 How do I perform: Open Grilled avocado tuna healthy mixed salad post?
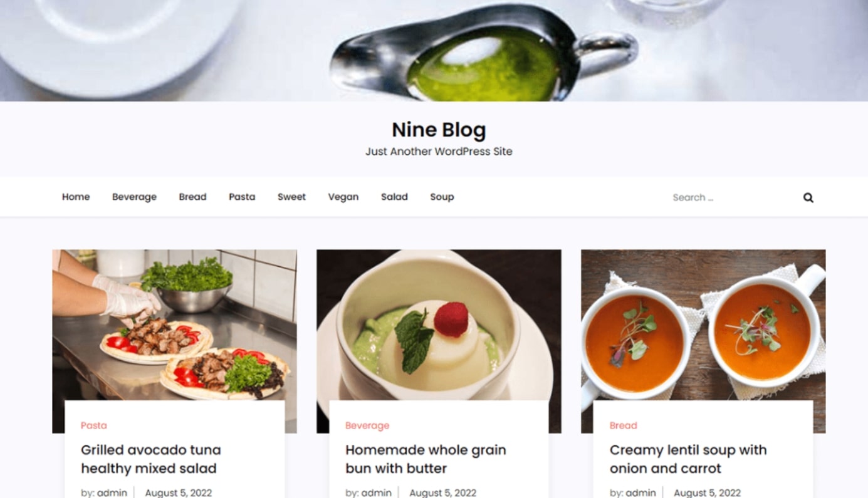pyautogui.click(x=151, y=459)
